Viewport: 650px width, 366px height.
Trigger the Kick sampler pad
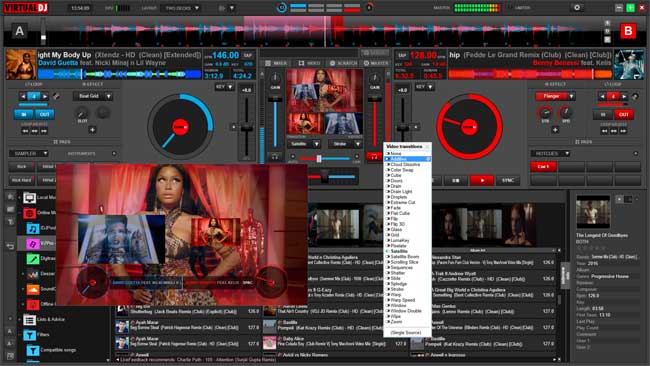(22, 167)
